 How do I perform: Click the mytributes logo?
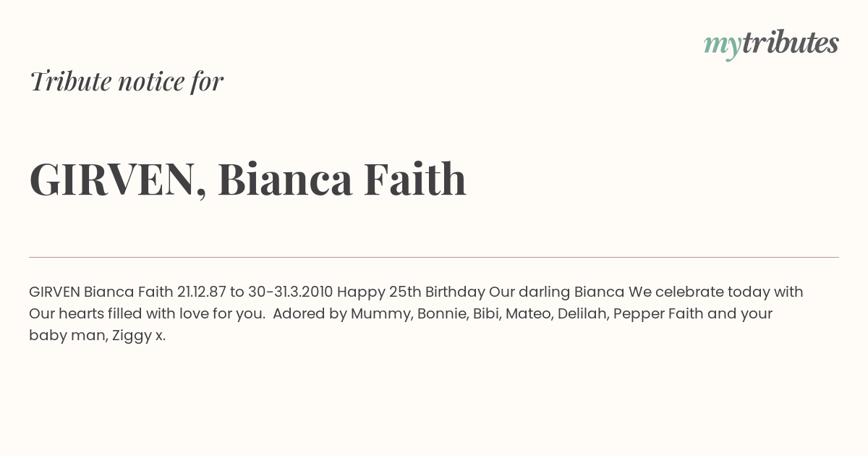tap(771, 44)
